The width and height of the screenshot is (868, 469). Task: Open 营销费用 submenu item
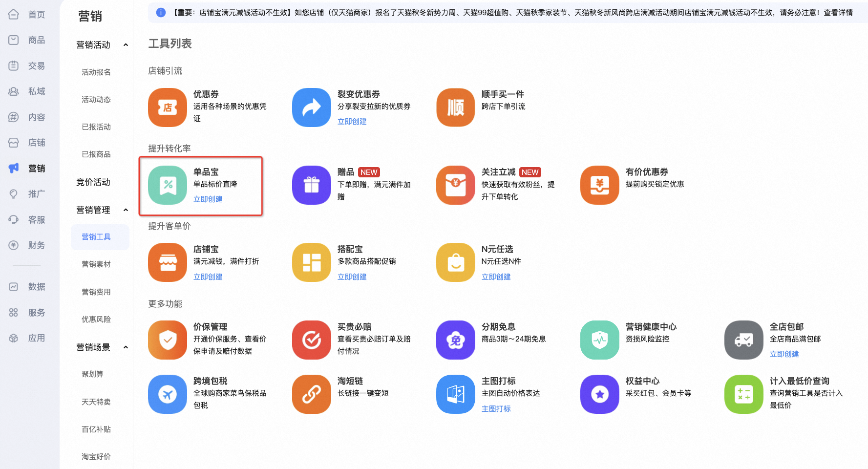96,292
